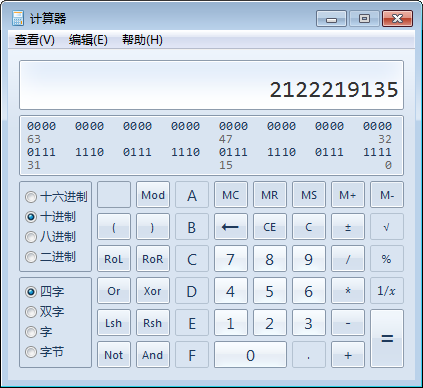
Task: Click digit 8 key
Action: 270,259
